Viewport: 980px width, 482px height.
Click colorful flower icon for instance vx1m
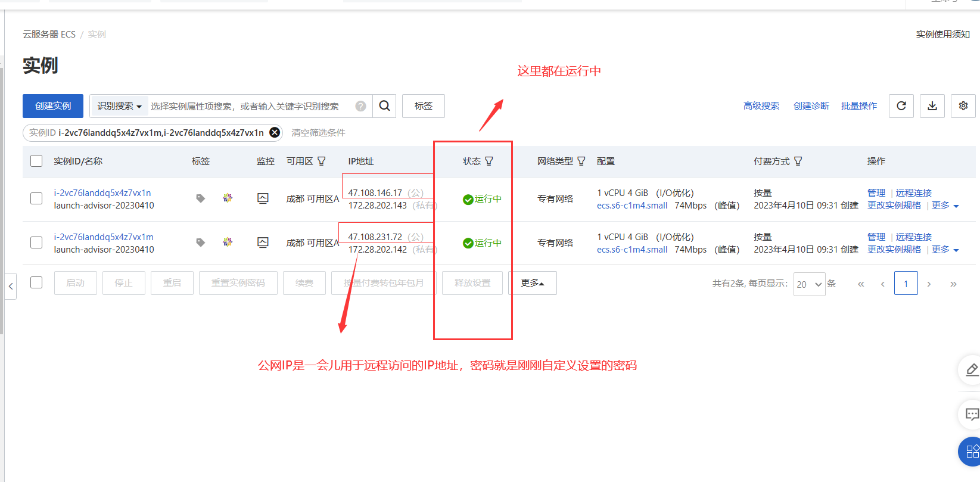[228, 242]
